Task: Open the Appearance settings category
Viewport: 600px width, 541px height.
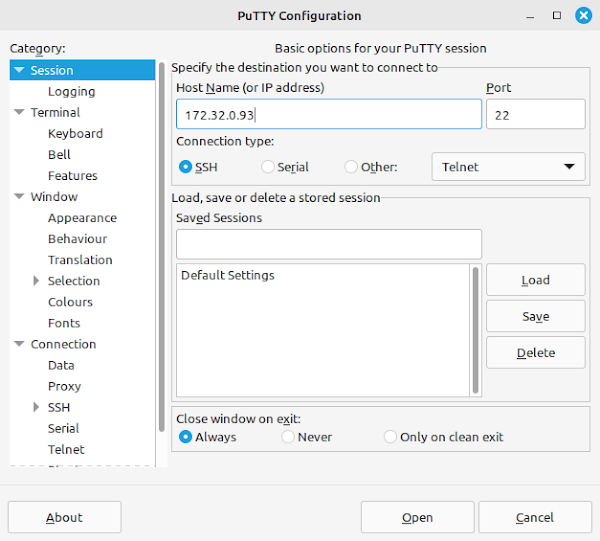Action: 82,218
